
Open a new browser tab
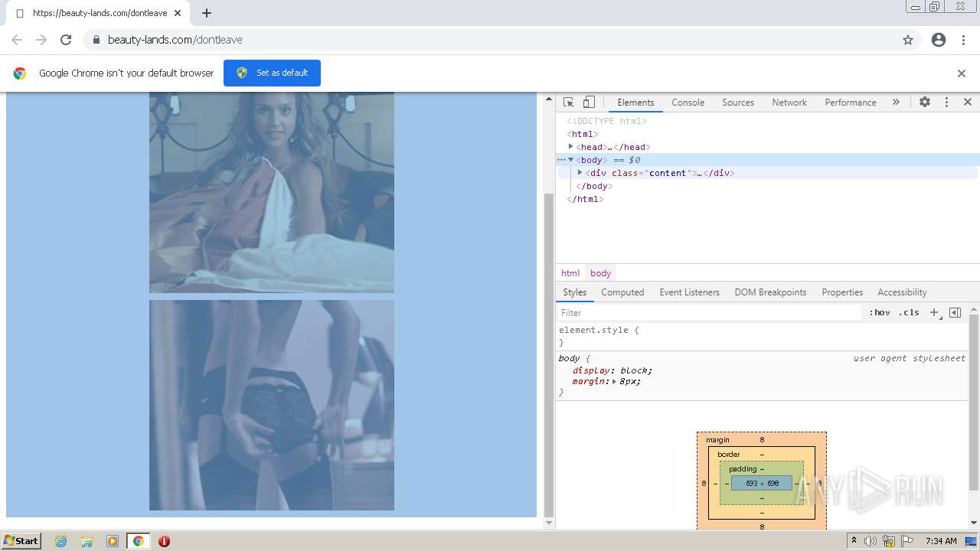207,13
